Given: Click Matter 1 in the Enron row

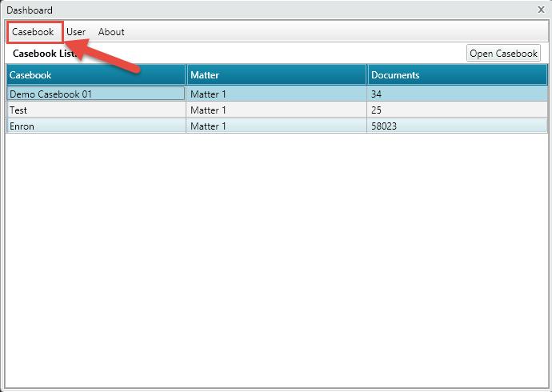Looking at the screenshot, I should tap(277, 126).
